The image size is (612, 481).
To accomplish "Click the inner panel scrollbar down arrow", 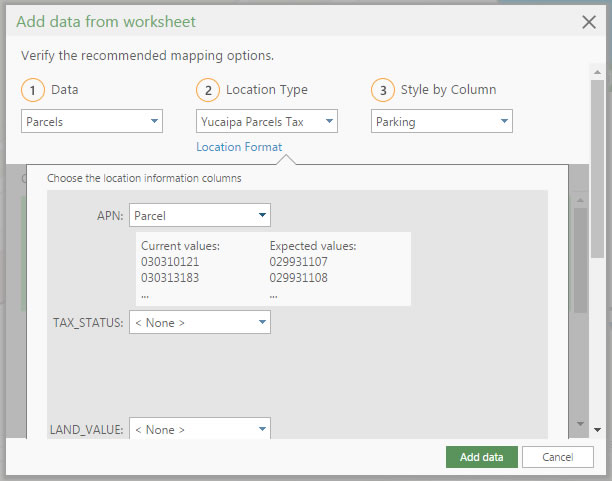I will (x=580, y=424).
